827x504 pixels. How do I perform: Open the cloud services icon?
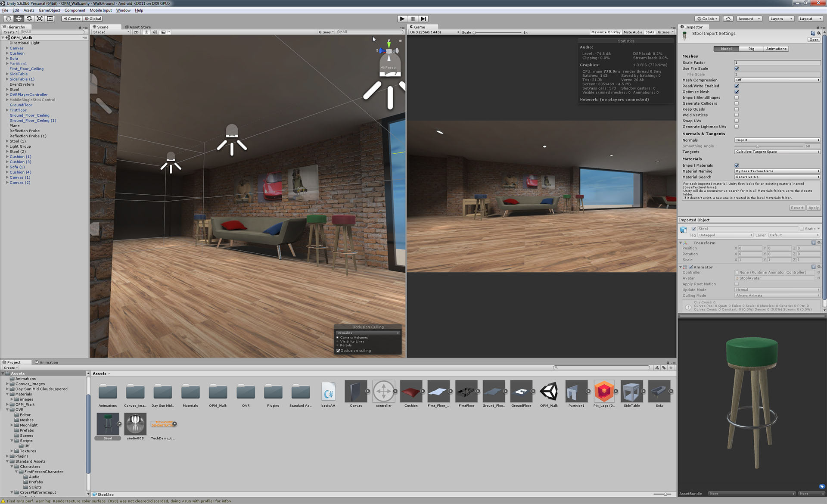click(x=728, y=19)
